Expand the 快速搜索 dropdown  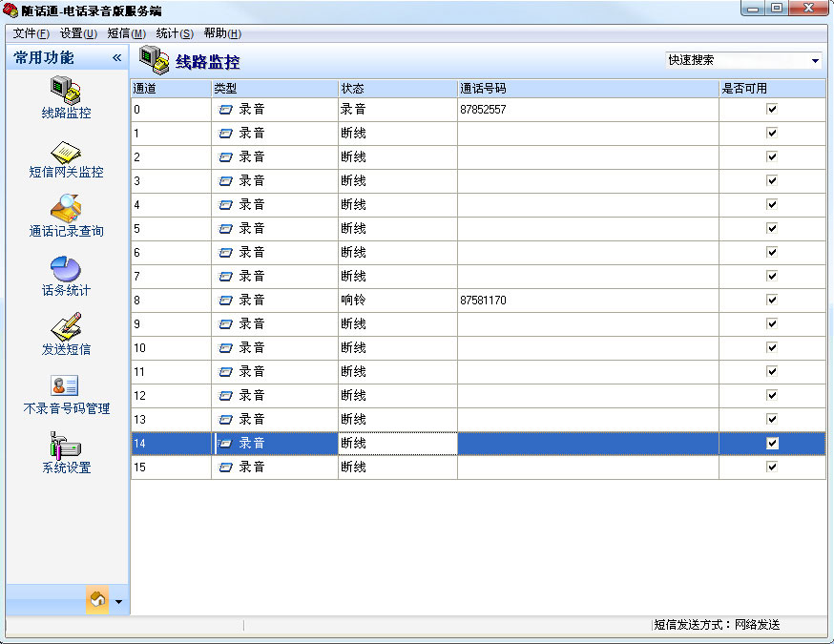(815, 61)
